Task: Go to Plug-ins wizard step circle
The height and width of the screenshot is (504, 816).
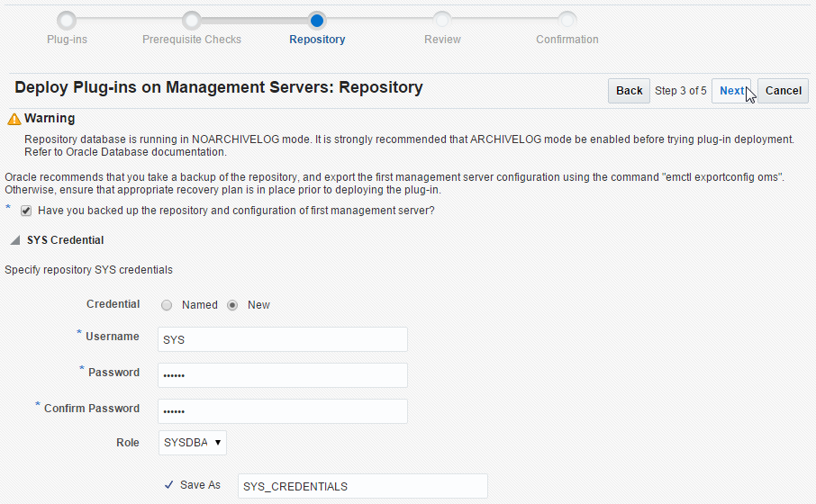Action: tap(67, 21)
